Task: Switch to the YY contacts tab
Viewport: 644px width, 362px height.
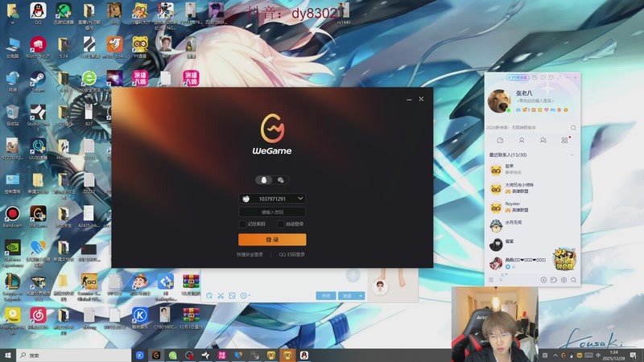Action: point(522,140)
